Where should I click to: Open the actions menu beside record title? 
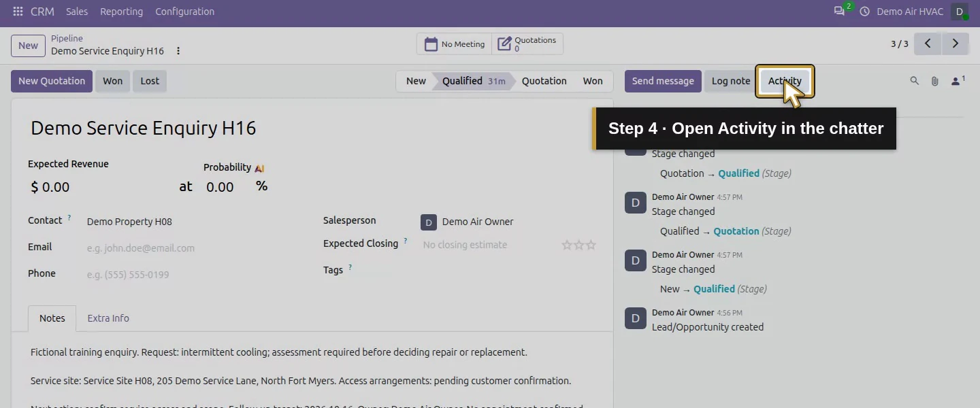pos(178,51)
